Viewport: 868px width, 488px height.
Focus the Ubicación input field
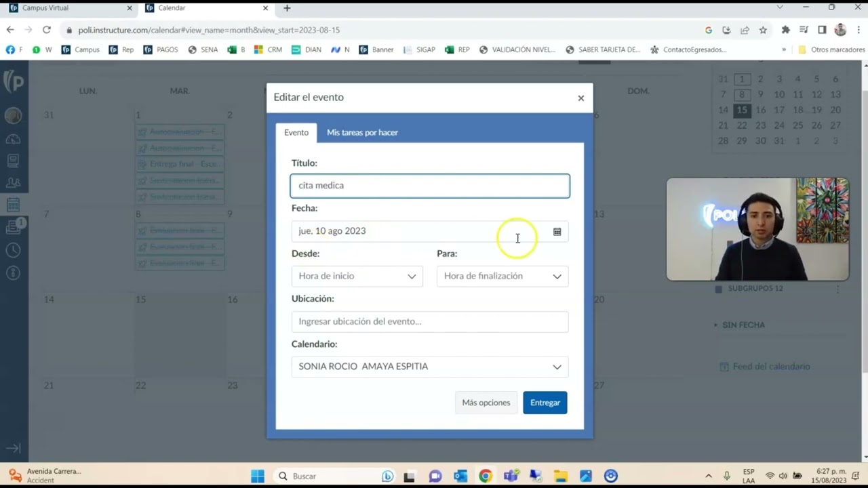point(430,321)
